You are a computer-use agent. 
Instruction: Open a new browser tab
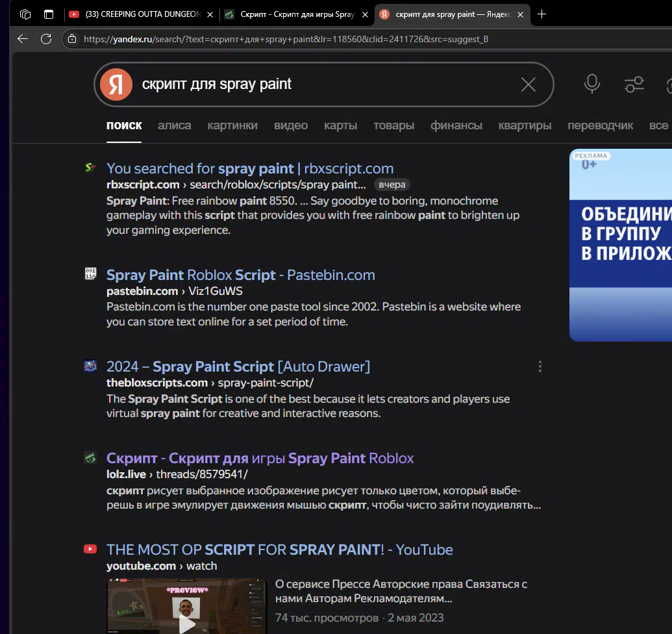[541, 14]
